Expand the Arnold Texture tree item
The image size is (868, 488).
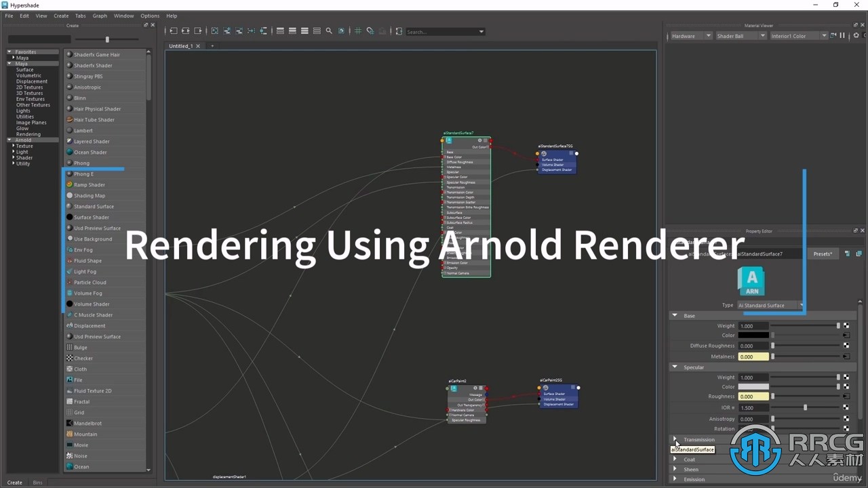14,146
